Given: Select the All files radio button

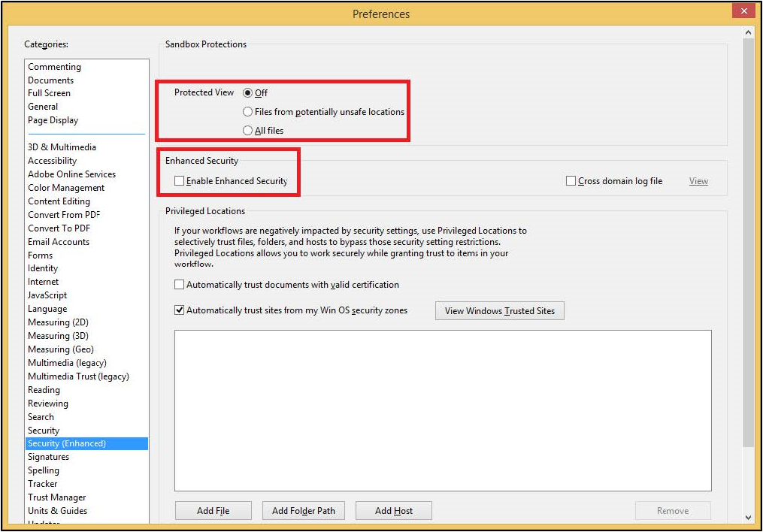Looking at the screenshot, I should point(247,130).
